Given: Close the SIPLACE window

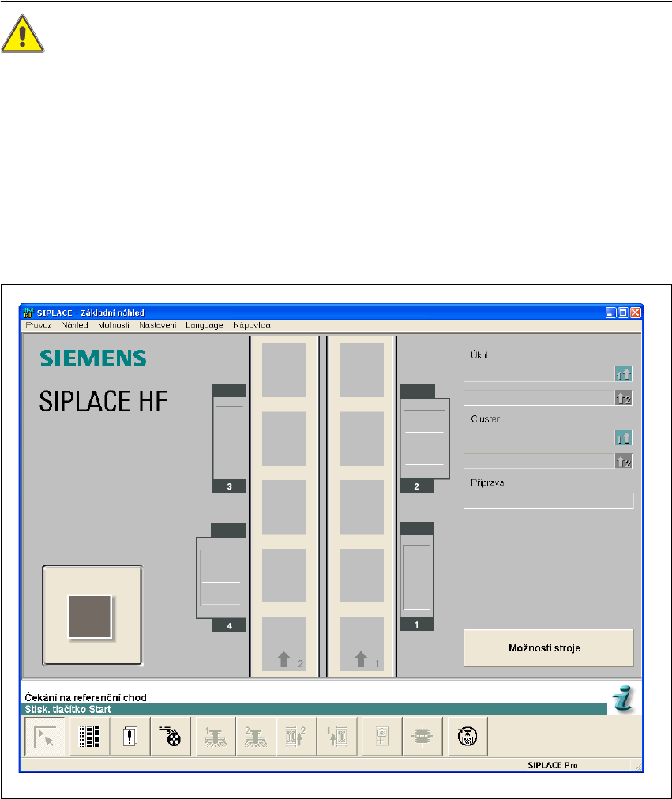Looking at the screenshot, I should [636, 313].
